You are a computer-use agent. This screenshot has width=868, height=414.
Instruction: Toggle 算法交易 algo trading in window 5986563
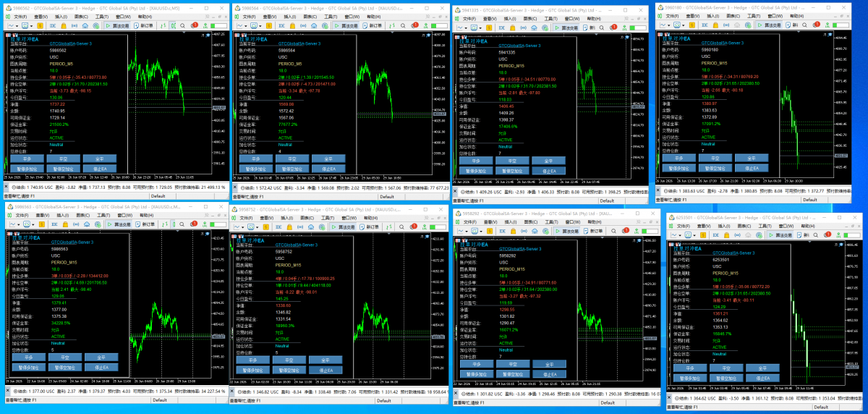point(119,224)
